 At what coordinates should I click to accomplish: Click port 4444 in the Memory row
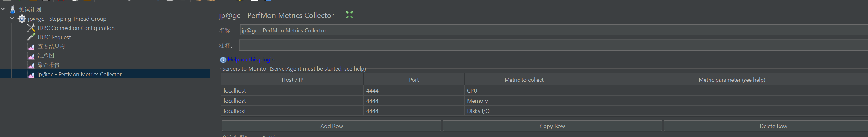click(414, 101)
